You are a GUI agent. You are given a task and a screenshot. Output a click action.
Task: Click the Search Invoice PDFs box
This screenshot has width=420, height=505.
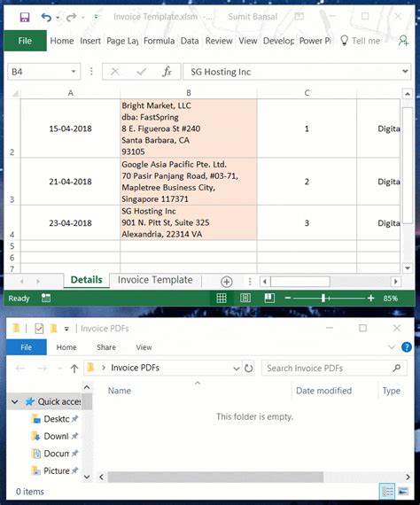coord(334,369)
